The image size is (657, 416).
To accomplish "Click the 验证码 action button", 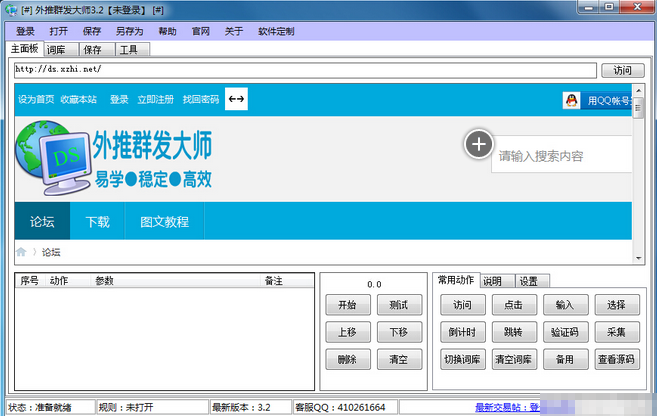I will point(565,332).
